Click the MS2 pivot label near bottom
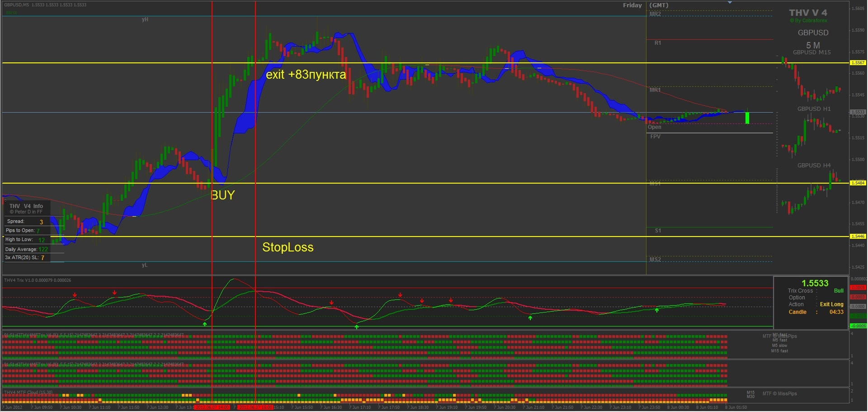 [x=655, y=260]
